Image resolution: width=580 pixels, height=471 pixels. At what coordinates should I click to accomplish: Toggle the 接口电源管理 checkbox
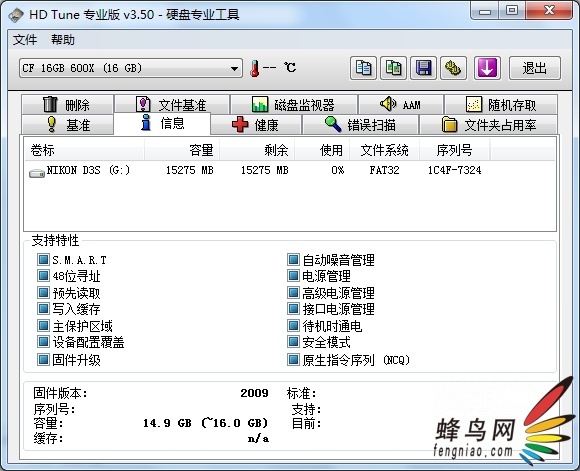pos(293,309)
